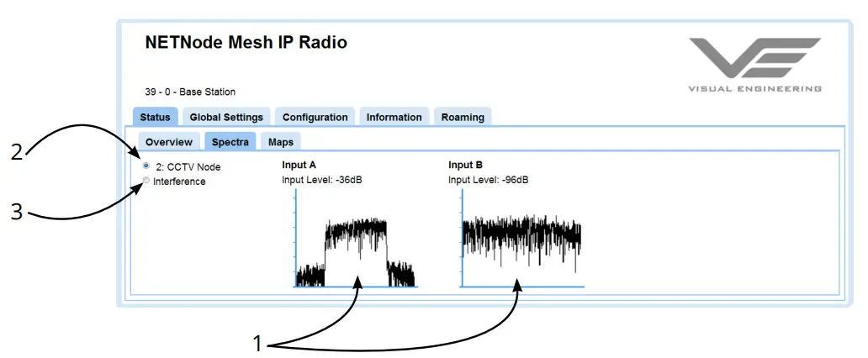Image resolution: width=868 pixels, height=358 pixels.
Task: Open the Global Settings tab
Action: point(226,118)
